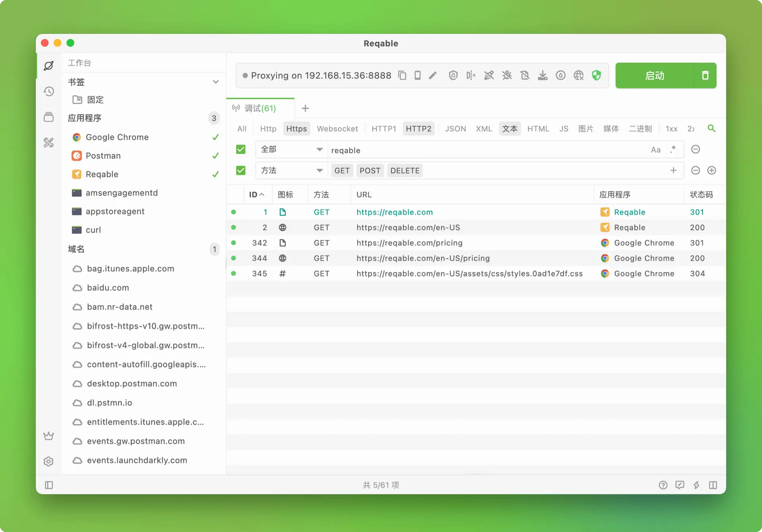Toggle Reqable application checkmark
Image resolution: width=762 pixels, height=532 pixels.
click(216, 174)
